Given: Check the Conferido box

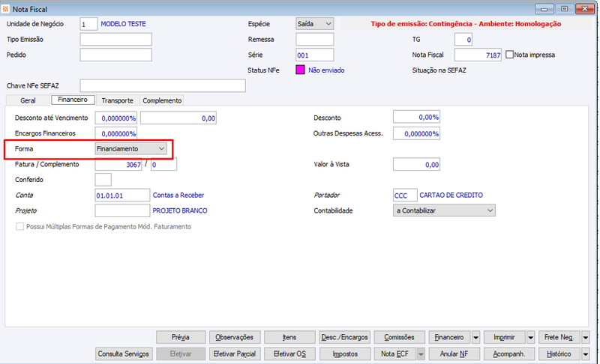Looking at the screenshot, I should click(x=103, y=180).
